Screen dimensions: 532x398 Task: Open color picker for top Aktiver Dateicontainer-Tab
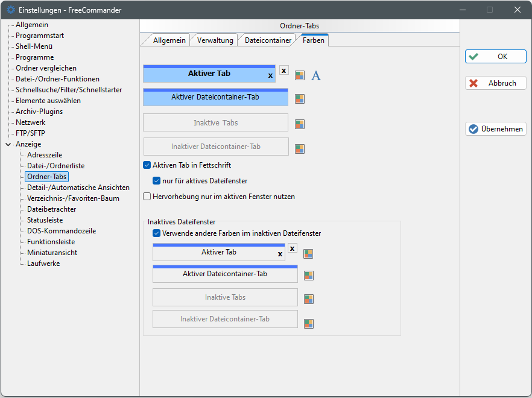point(300,99)
